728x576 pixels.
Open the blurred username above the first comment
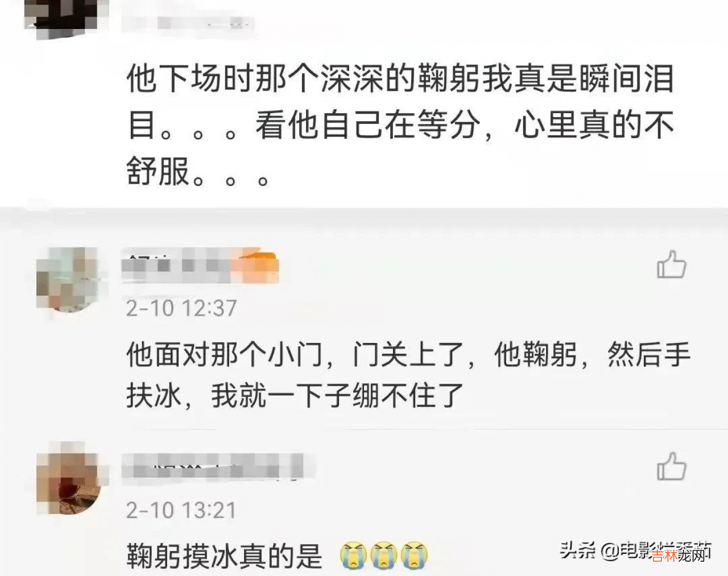188,23
